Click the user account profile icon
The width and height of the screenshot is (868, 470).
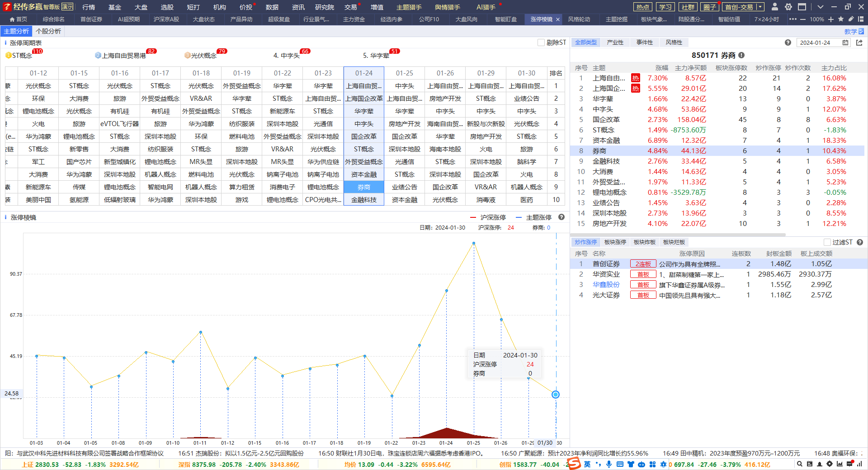click(775, 7)
